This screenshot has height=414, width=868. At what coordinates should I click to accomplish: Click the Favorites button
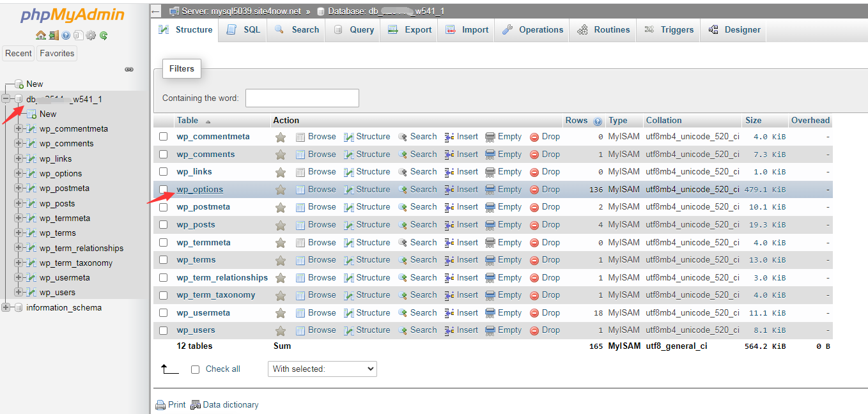pos(57,54)
